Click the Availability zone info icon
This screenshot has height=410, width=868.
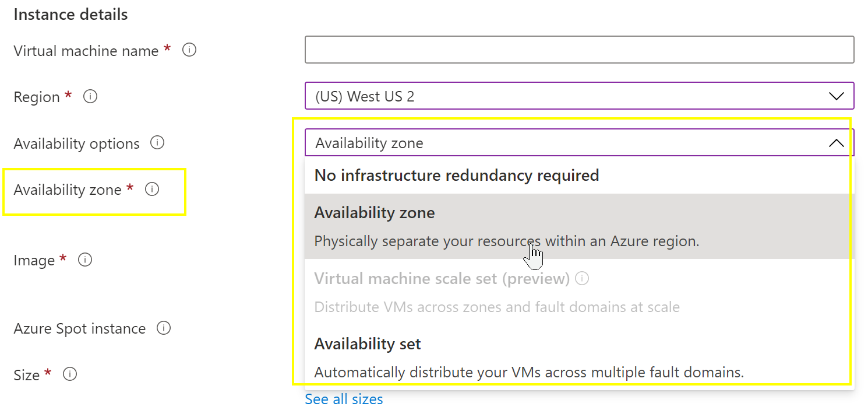tap(152, 188)
